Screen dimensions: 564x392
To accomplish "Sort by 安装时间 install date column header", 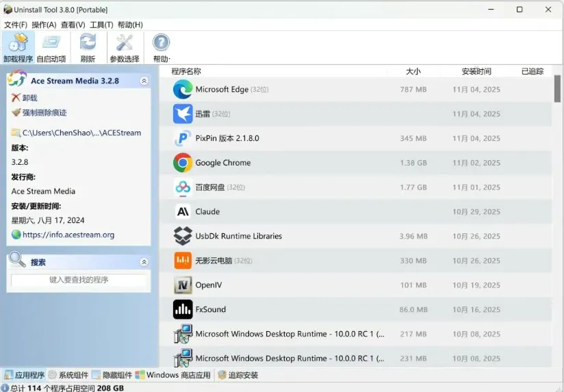I will point(476,71).
